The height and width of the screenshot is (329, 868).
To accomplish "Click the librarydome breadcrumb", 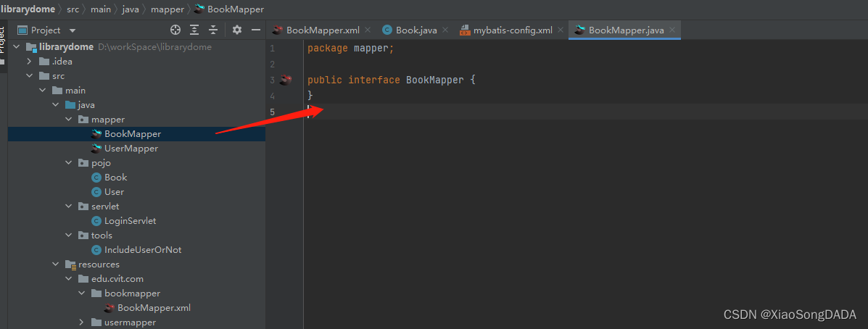I will click(28, 9).
